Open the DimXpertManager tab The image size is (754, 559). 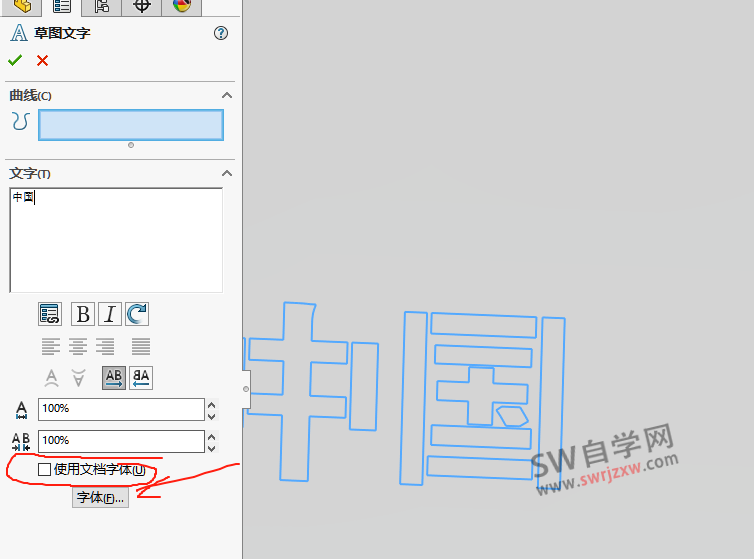(x=141, y=7)
